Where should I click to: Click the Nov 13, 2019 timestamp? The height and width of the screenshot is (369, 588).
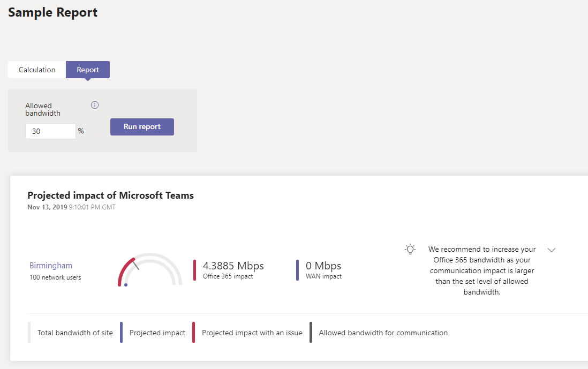pyautogui.click(x=71, y=207)
